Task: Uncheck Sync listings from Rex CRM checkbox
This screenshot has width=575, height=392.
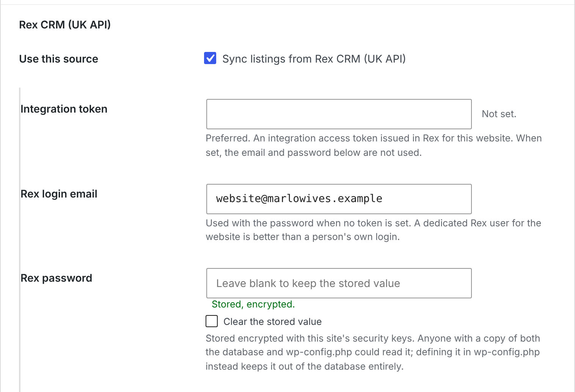Action: tap(210, 58)
